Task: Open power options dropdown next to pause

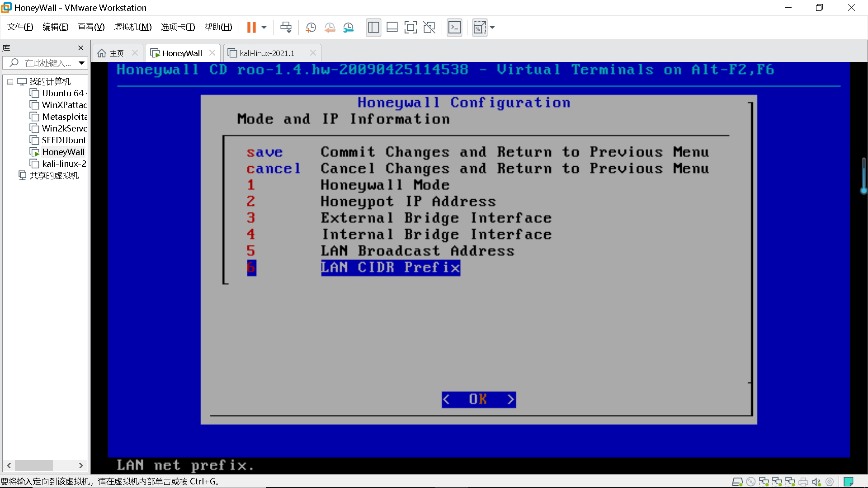Action: click(264, 28)
